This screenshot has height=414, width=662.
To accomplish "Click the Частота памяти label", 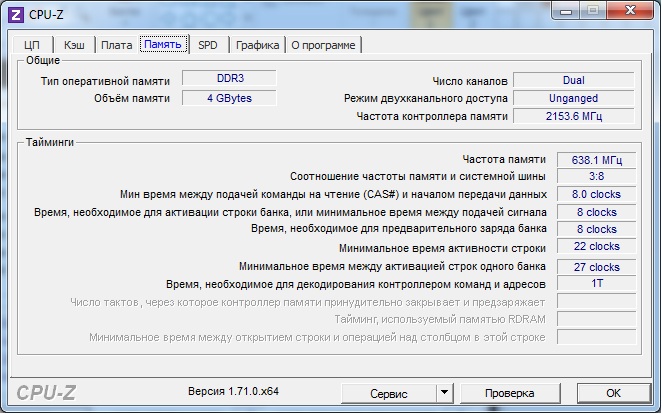I will [x=504, y=160].
